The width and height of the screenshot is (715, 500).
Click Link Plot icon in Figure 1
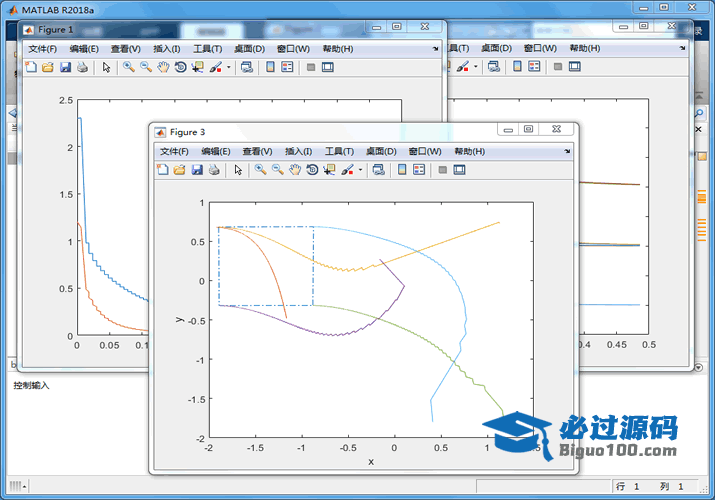click(x=247, y=67)
